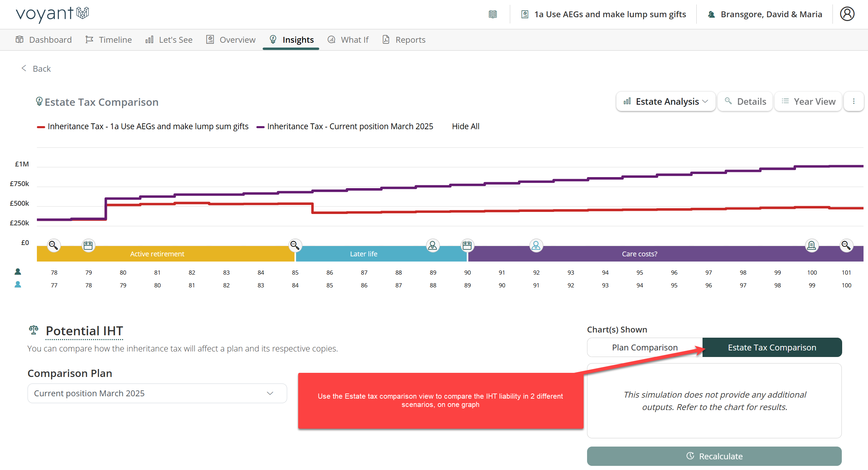This screenshot has width=868, height=470.
Task: Click Hide All in the legend
Action: (465, 126)
